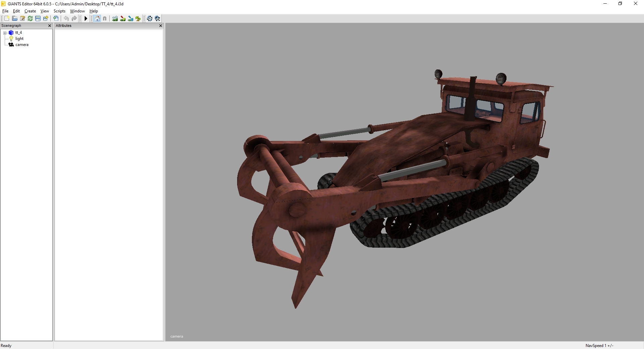
Task: Save the file with floppy disk icon
Action: 38,18
